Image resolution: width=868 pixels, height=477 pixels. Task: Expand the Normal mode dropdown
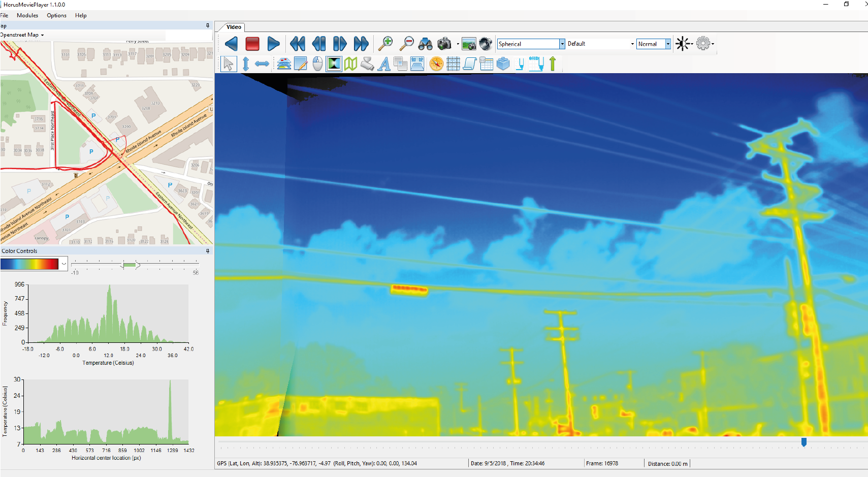(x=668, y=44)
